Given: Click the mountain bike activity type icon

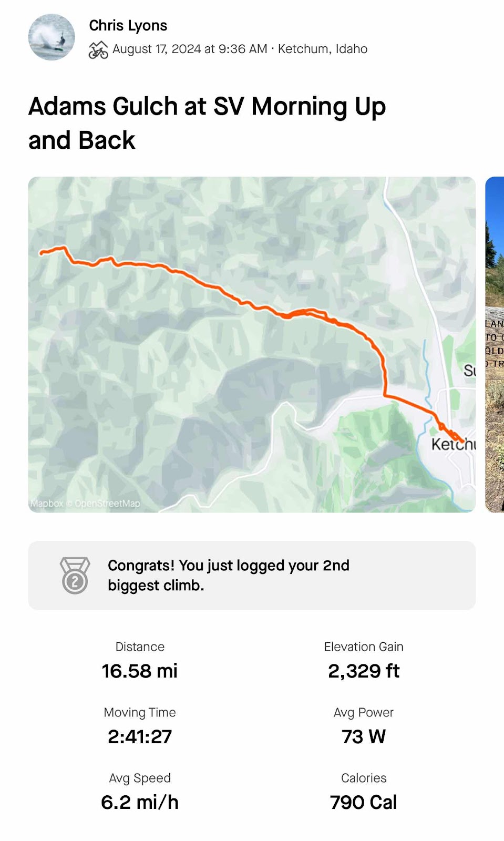Looking at the screenshot, I should 98,50.
